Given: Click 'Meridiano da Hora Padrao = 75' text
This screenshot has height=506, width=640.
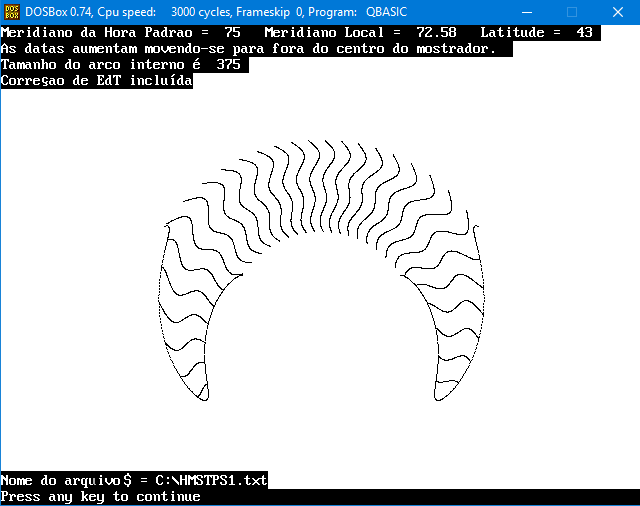Looking at the screenshot, I should [x=121, y=33].
